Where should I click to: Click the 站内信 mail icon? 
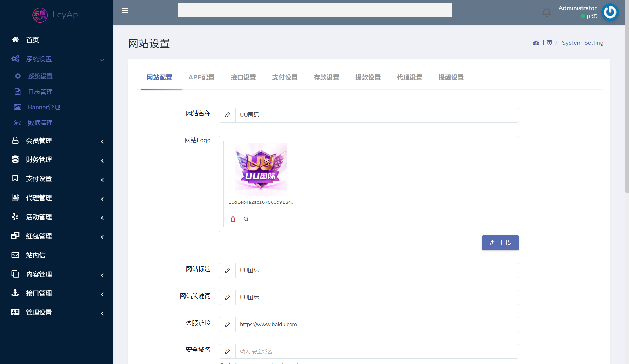pos(15,255)
